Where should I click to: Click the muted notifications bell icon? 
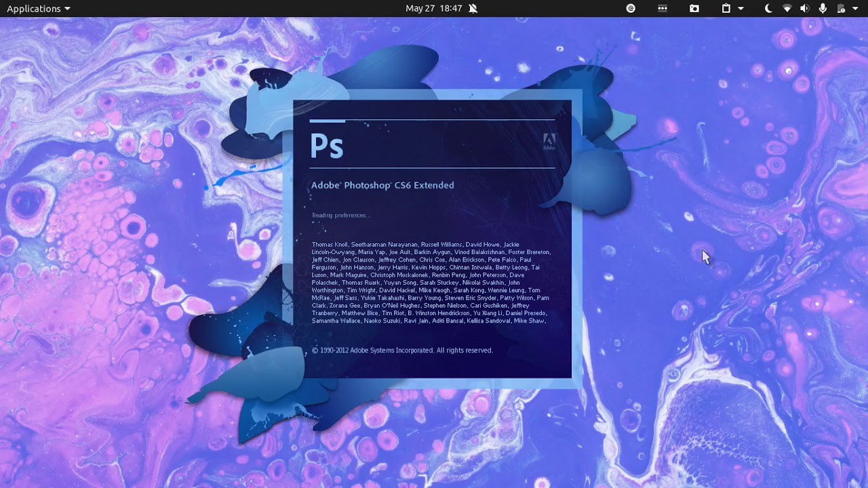click(473, 8)
